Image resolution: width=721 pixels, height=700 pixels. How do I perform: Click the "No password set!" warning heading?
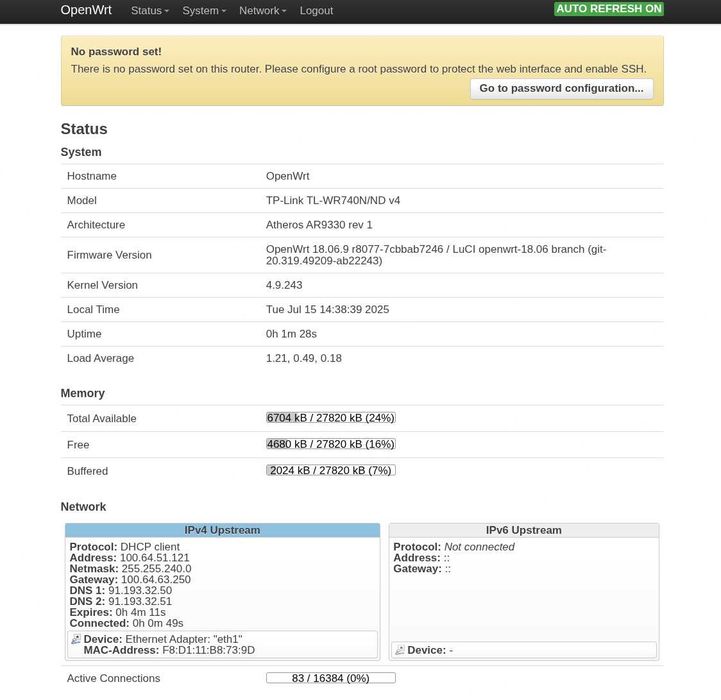click(116, 52)
